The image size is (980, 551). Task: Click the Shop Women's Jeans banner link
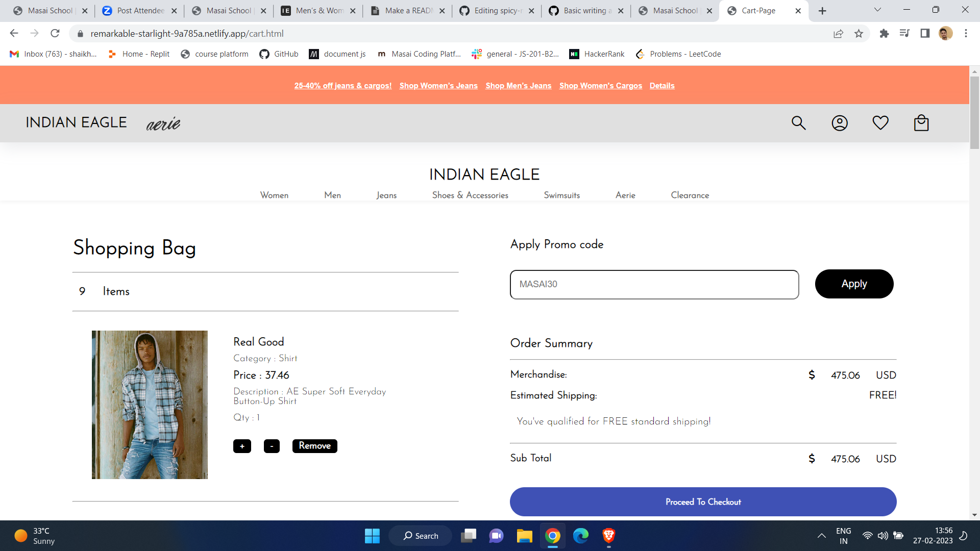pyautogui.click(x=438, y=86)
